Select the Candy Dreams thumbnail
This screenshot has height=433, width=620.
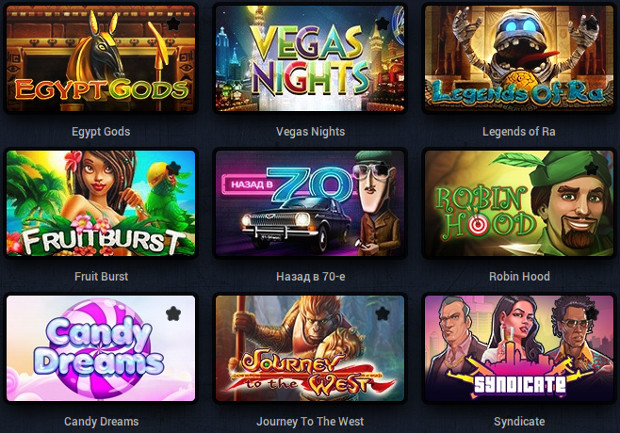[101, 348]
